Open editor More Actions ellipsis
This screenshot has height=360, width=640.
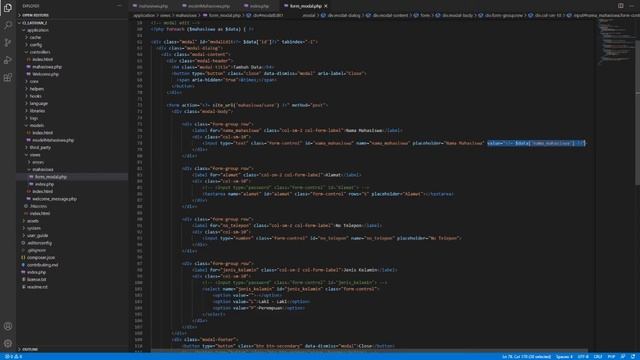coord(631,6)
